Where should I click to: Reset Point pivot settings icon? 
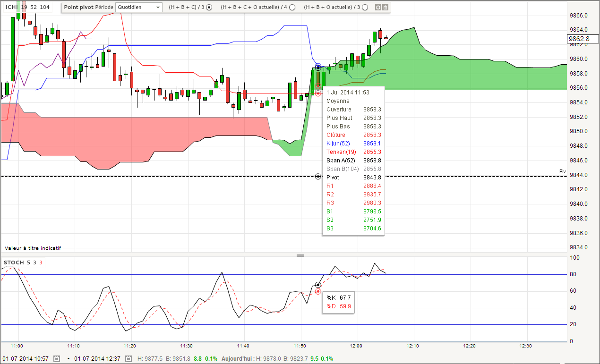377,8
